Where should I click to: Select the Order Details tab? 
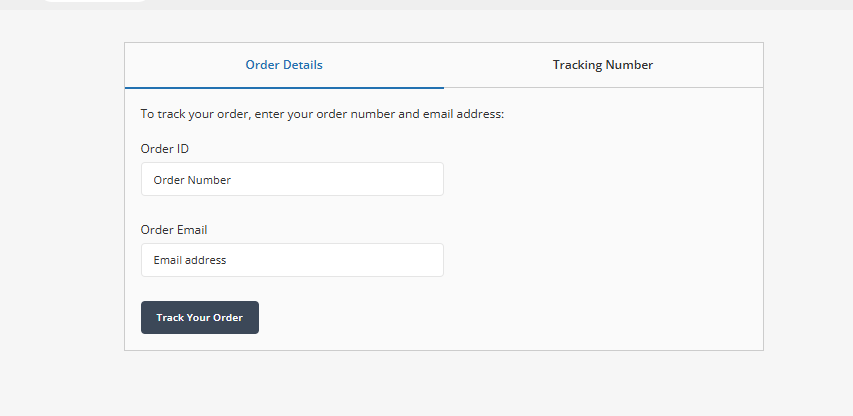click(284, 65)
